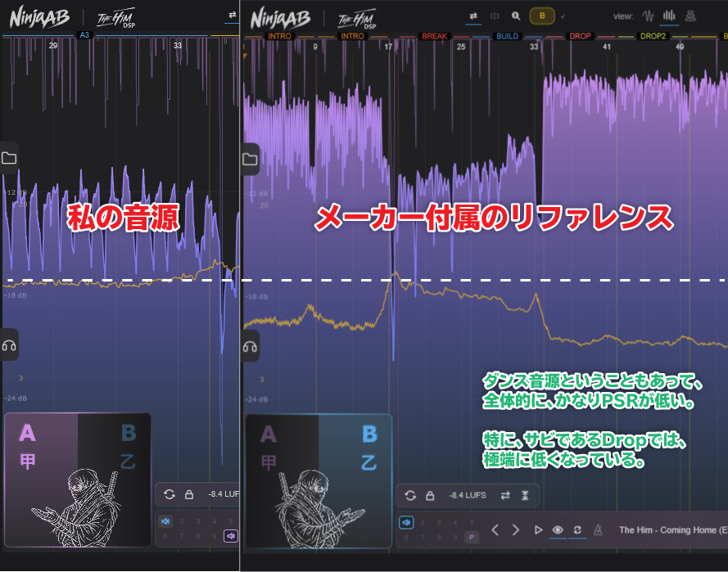Jump to BREAK section marker
This screenshot has width=728, height=572.
[435, 36]
